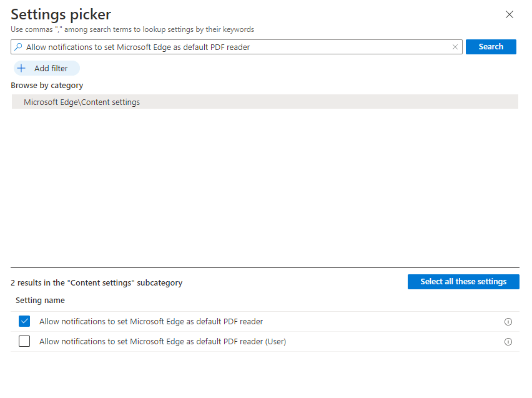Open info icon for the (User) setting
The image size is (532, 398).
(x=508, y=342)
